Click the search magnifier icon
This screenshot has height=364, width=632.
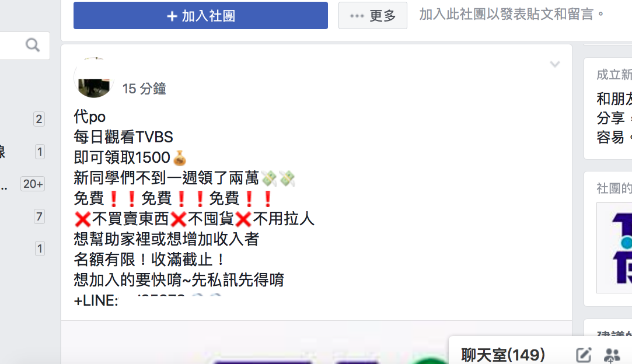coord(33,45)
